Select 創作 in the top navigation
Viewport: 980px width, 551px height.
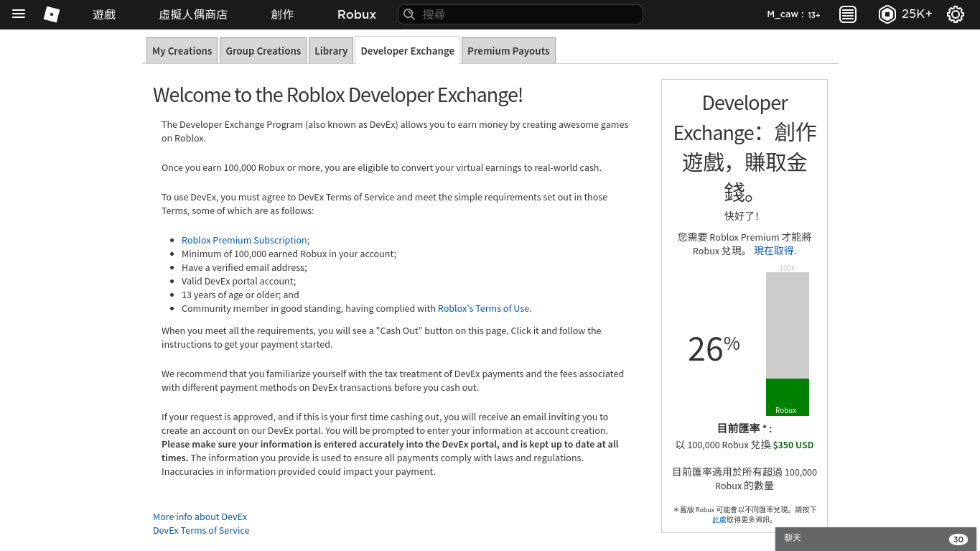click(282, 14)
